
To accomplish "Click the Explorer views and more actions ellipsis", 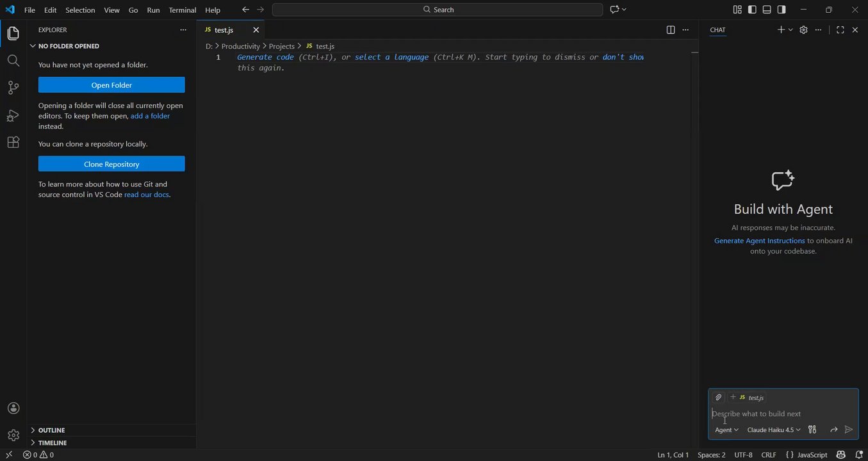I will 183,30.
